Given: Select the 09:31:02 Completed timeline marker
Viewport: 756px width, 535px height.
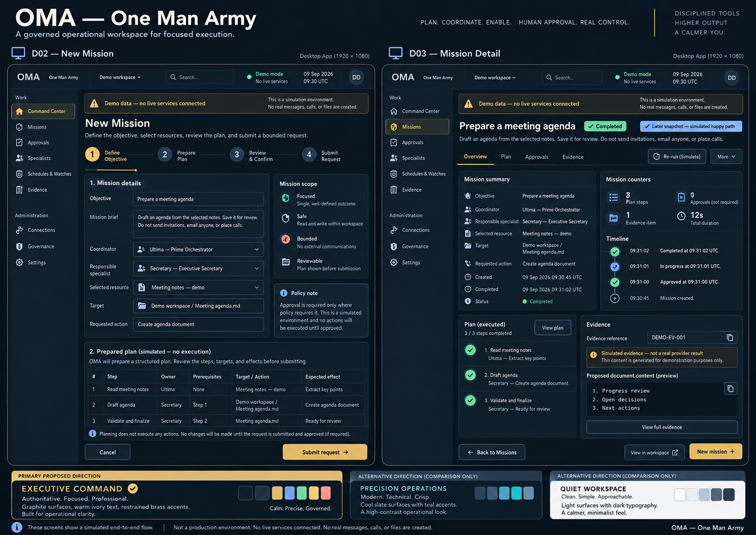Looking at the screenshot, I should [x=615, y=252].
